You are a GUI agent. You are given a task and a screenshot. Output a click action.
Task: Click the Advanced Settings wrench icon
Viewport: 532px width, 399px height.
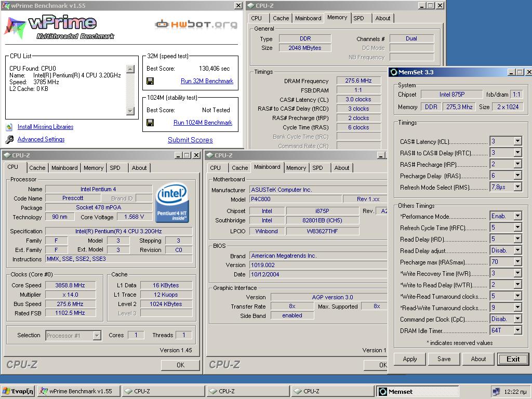click(x=9, y=139)
